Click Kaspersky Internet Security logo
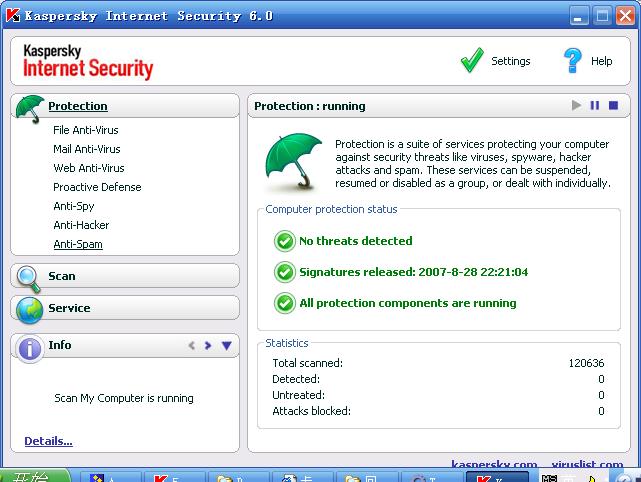Screen dimensions: 641x482 88,61
